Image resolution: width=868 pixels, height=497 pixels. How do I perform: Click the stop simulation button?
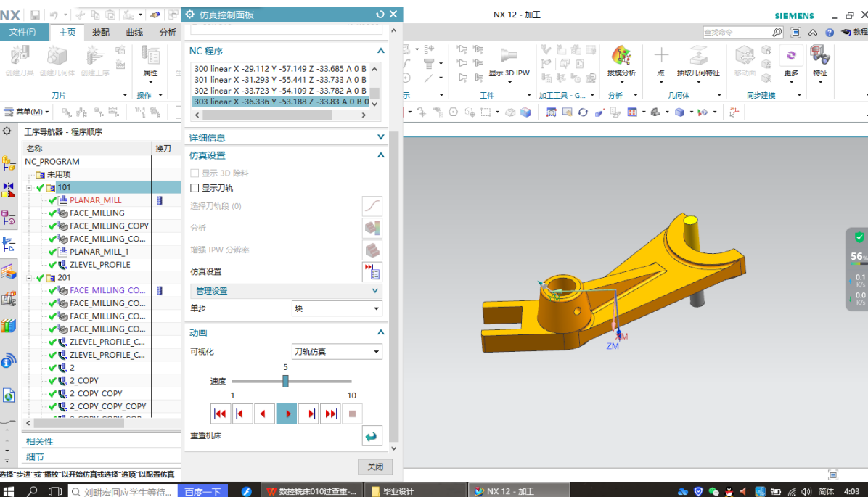coord(352,414)
